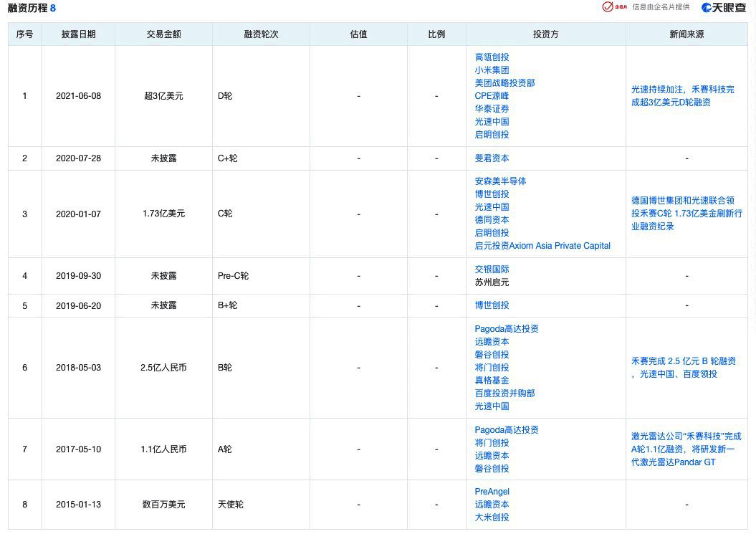The image size is (756, 534).
Task: Open news link about 德国博世集团 C轮 financing
Action: click(x=686, y=213)
